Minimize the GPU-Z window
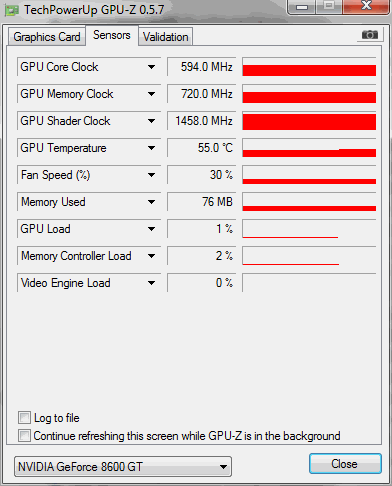The width and height of the screenshot is (392, 486). click(302, 6)
